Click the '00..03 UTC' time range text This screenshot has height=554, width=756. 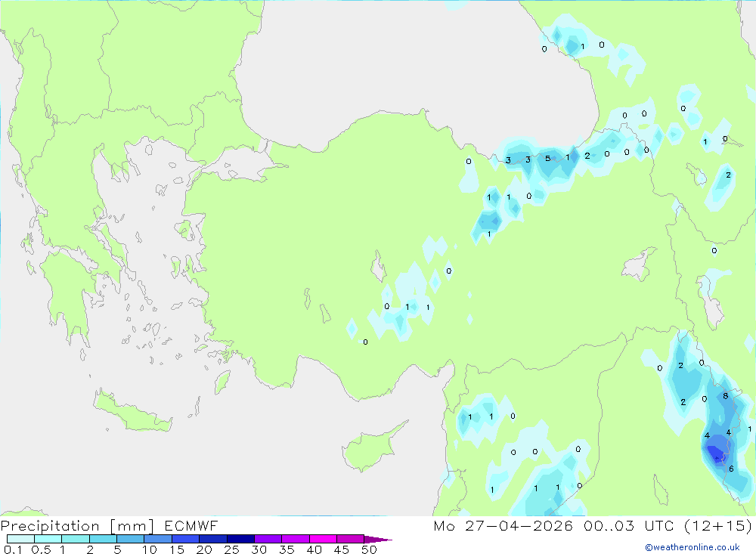pos(629,525)
